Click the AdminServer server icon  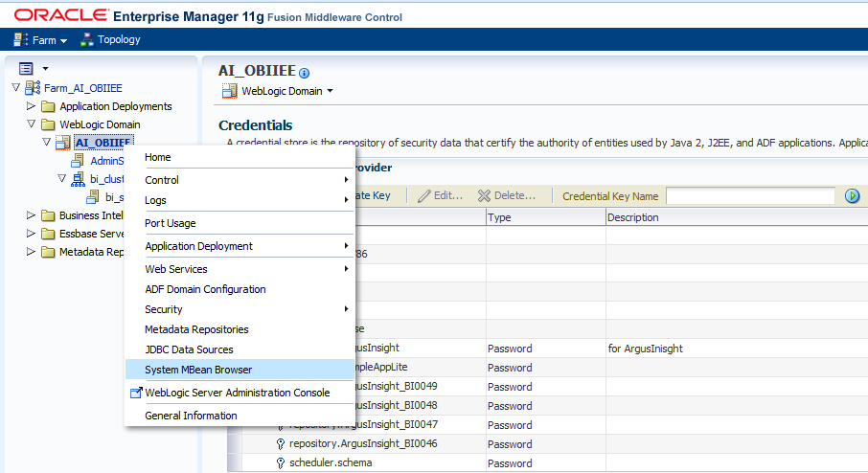(78, 161)
